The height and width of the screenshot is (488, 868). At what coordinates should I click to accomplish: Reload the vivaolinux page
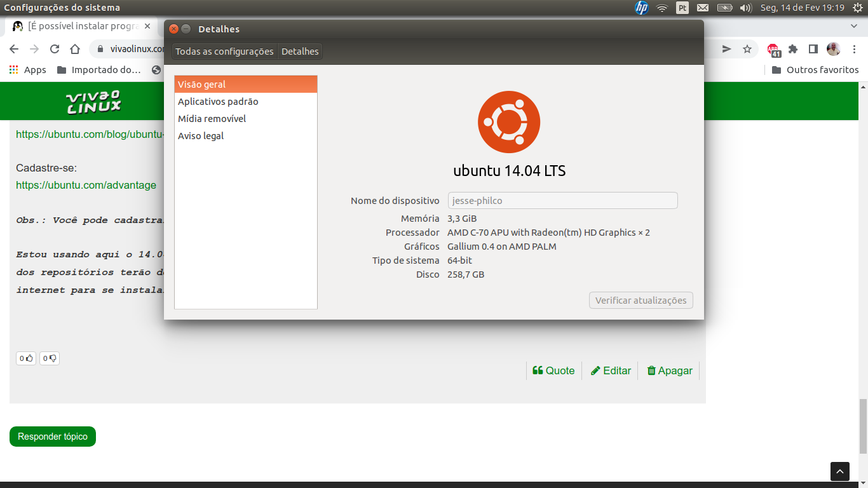55,49
